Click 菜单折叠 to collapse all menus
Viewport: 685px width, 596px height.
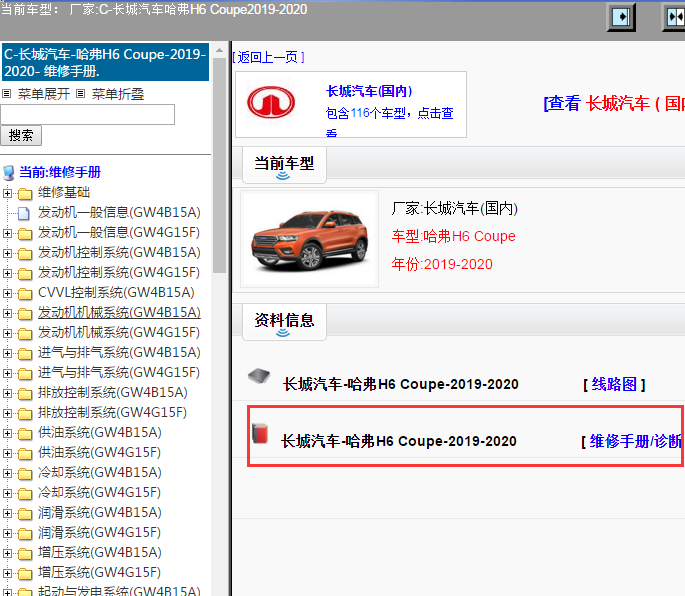tap(117, 94)
